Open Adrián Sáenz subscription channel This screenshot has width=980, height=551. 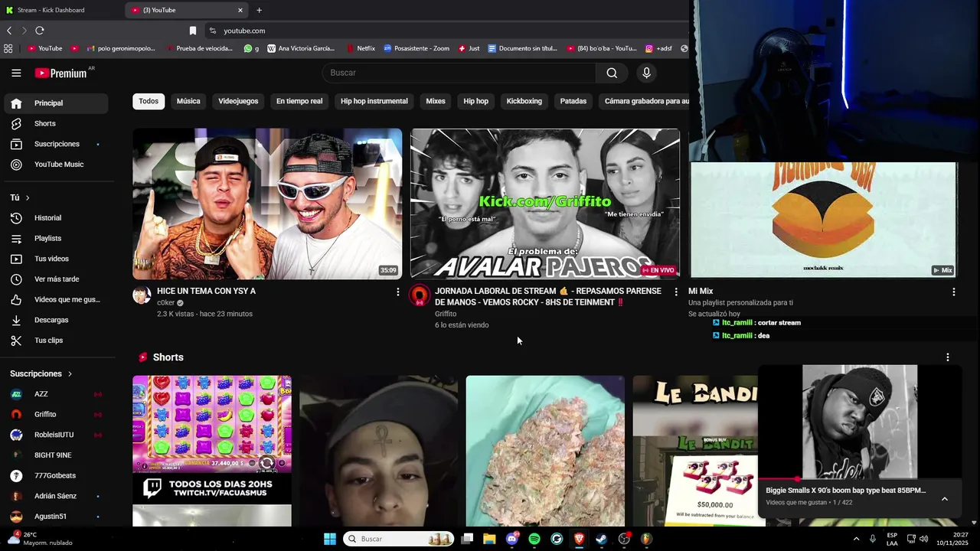point(56,496)
